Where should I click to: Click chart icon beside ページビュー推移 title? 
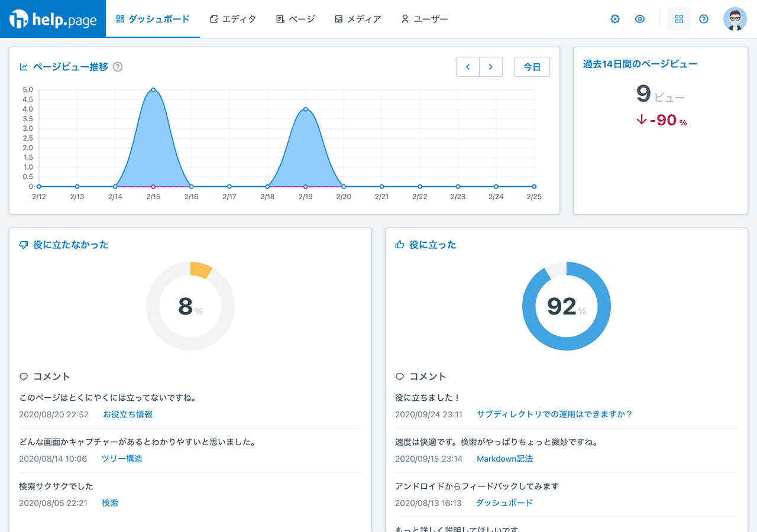[24, 67]
